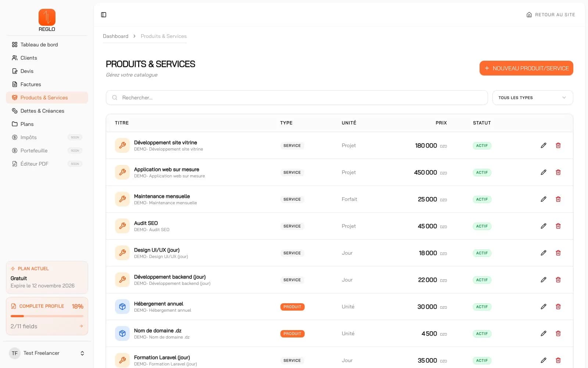Select Dettes & Créances in sidebar
The width and height of the screenshot is (588, 368).
pyautogui.click(x=47, y=111)
